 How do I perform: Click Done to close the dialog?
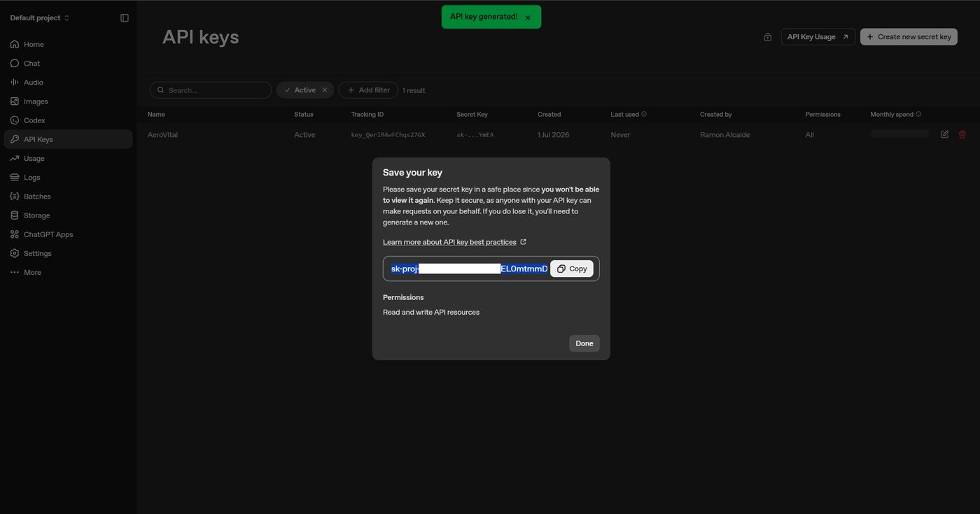(584, 343)
